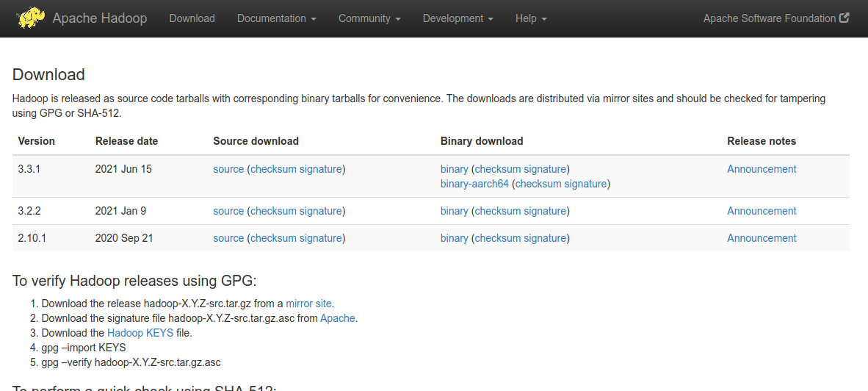Open the binary-aarch64 download link
The height and width of the screenshot is (391, 868).
tap(474, 184)
